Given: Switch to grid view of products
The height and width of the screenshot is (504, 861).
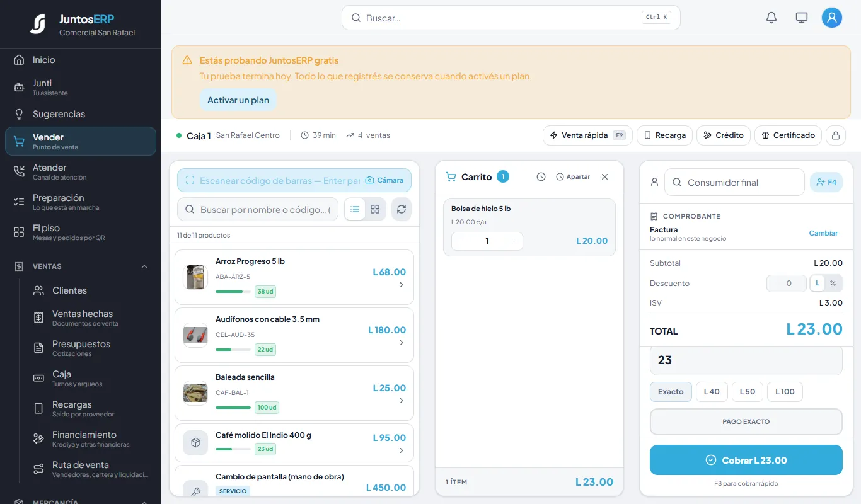Looking at the screenshot, I should click(375, 209).
